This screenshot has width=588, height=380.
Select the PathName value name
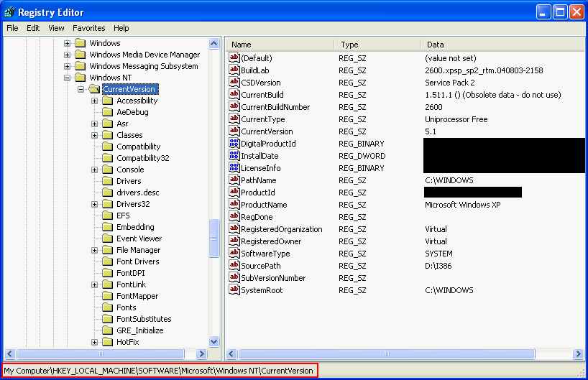[258, 180]
